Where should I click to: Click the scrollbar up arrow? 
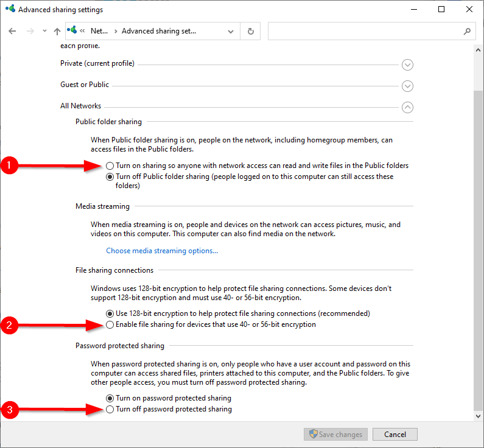(x=478, y=50)
